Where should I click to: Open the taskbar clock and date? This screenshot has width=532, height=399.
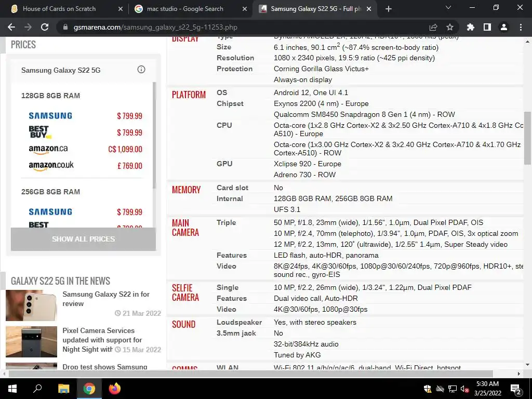click(487, 389)
